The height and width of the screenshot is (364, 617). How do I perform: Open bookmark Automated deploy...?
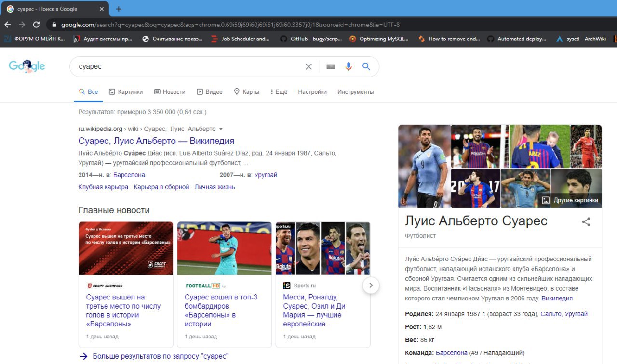[x=517, y=39]
